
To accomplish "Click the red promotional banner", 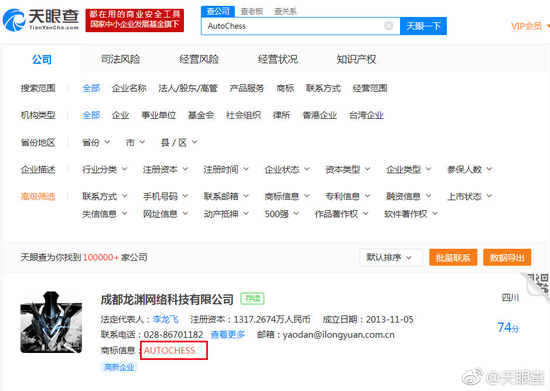I will click(135, 20).
